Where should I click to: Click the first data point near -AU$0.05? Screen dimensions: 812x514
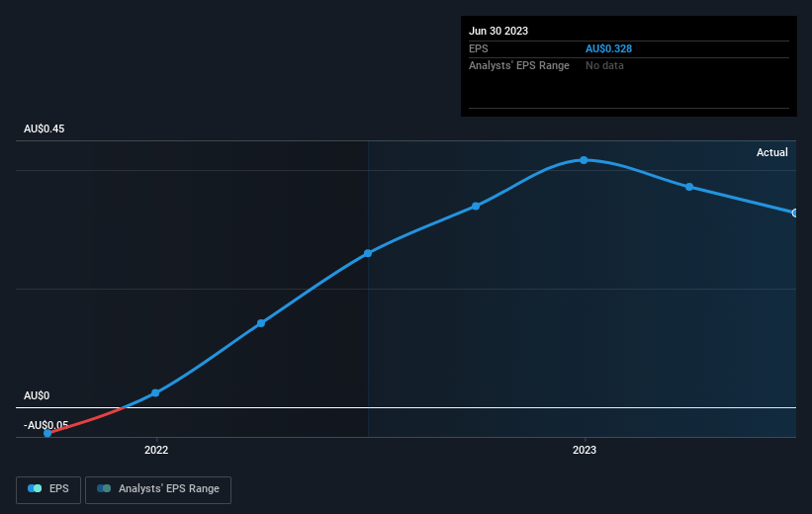coord(47,433)
